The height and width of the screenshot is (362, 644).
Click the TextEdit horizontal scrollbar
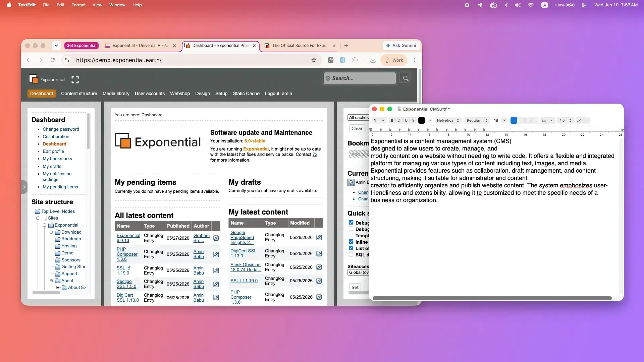(492, 298)
